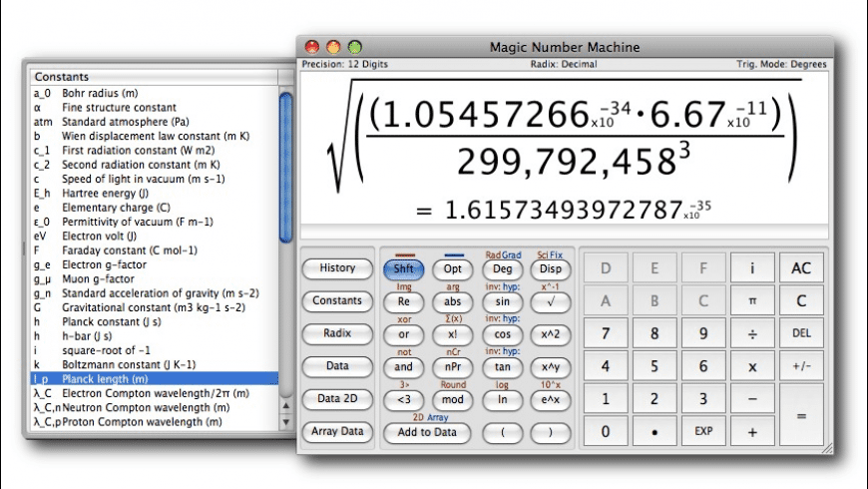Screen dimensions: 868x489
Task: Select Proton Compton wavelength (m) row
Action: click(154, 422)
